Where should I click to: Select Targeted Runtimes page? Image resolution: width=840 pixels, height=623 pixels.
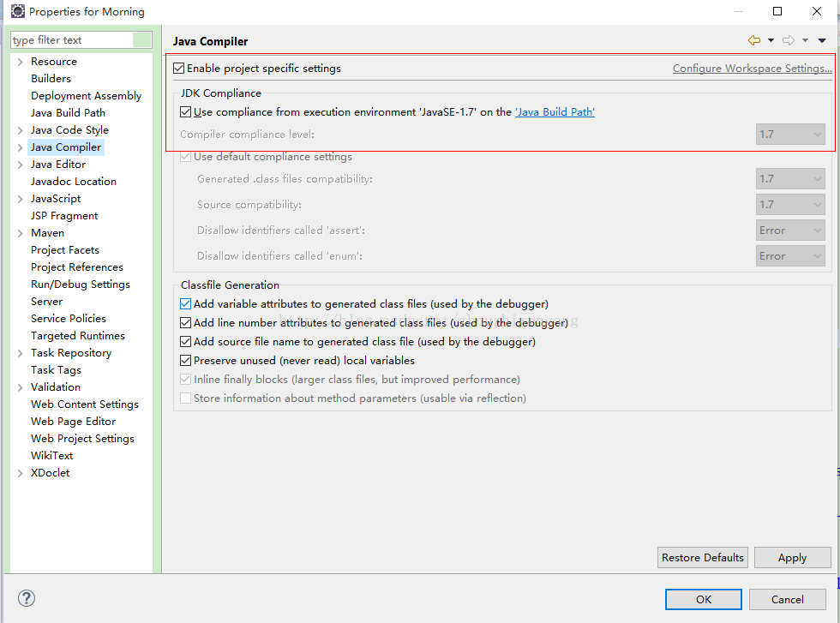pyautogui.click(x=78, y=336)
